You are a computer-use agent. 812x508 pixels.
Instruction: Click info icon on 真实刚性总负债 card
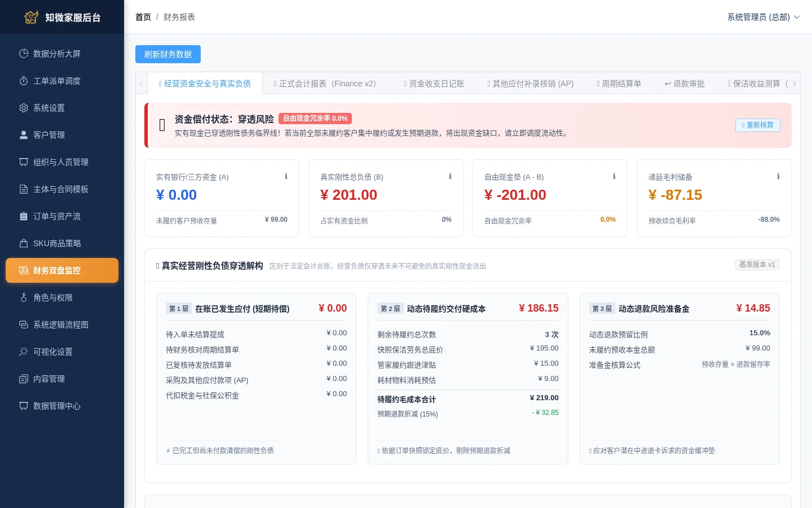tap(450, 176)
